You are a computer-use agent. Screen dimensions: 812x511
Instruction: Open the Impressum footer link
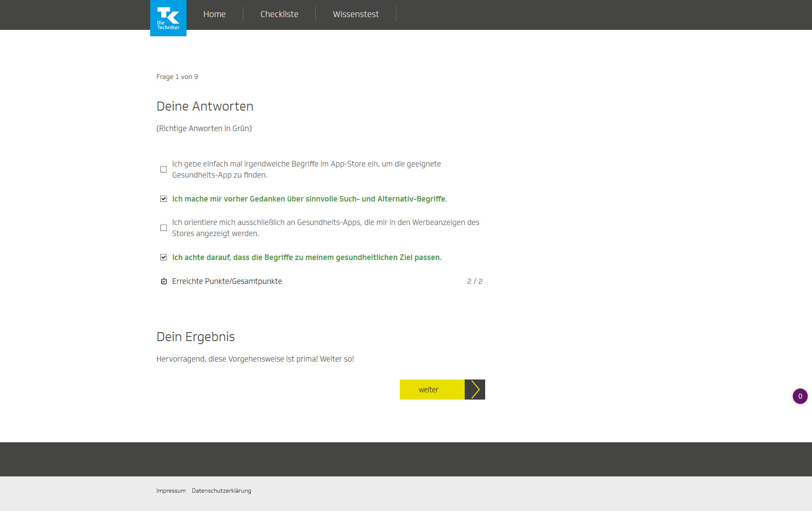point(171,491)
